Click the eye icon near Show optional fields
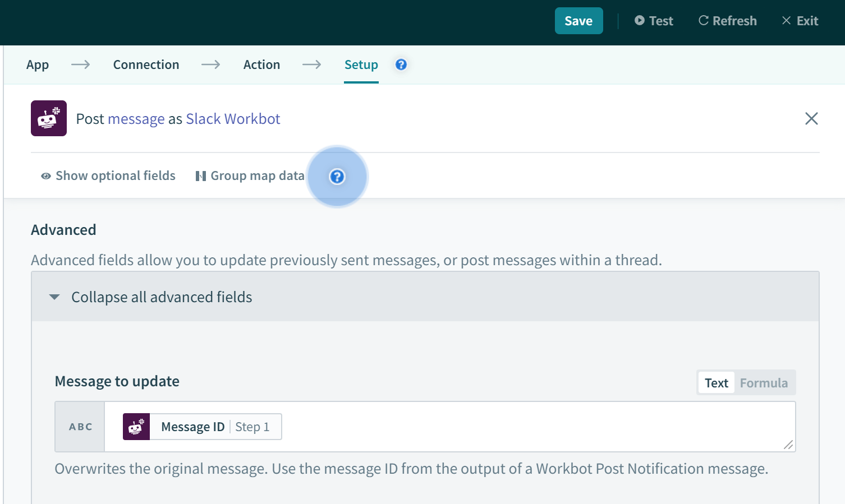Image resolution: width=845 pixels, height=504 pixels. [45, 175]
